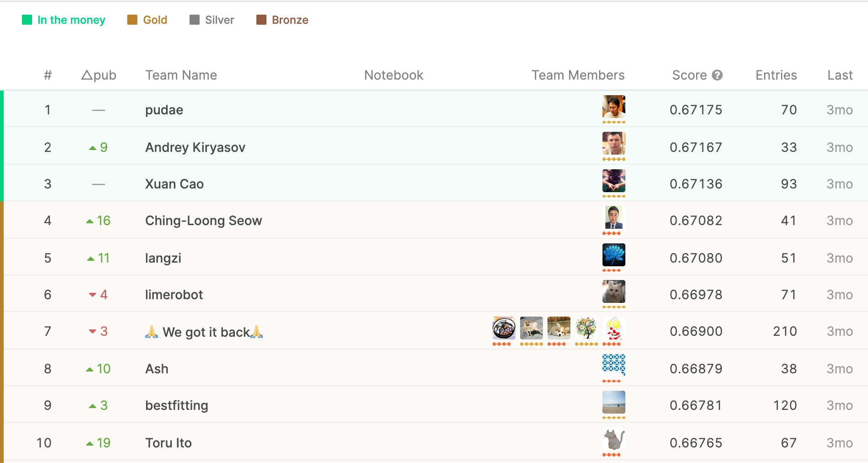Viewport: 868px width, 463px height.
Task: Open langzi's blue lotus avatar
Action: 614,255
